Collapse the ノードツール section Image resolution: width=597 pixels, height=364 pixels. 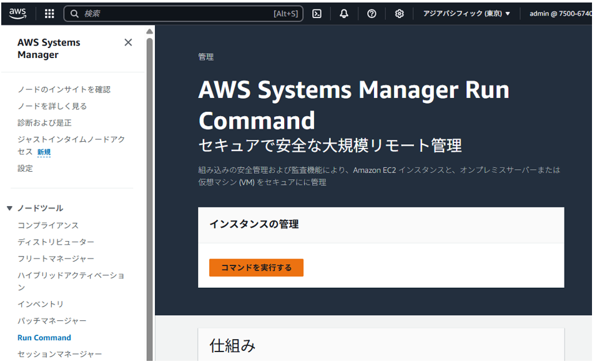9,208
